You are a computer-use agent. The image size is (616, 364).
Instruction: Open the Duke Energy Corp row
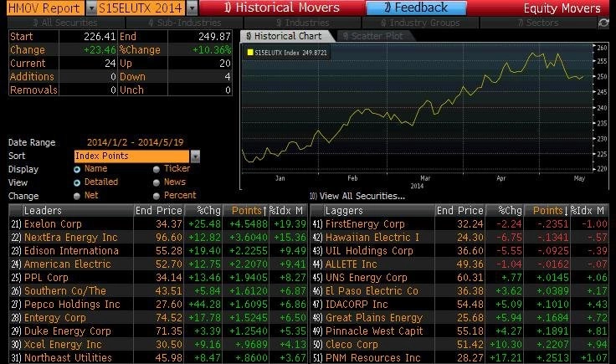click(158, 331)
